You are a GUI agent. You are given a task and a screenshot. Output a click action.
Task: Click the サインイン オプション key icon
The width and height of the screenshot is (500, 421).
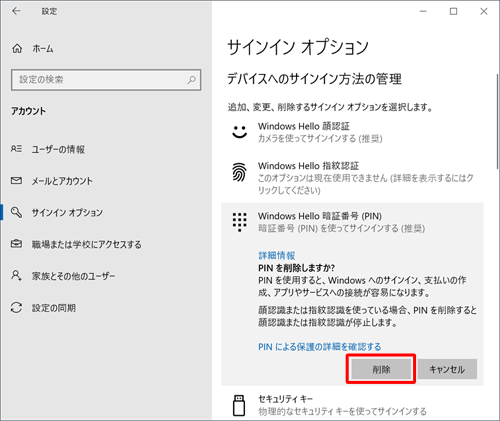16,212
